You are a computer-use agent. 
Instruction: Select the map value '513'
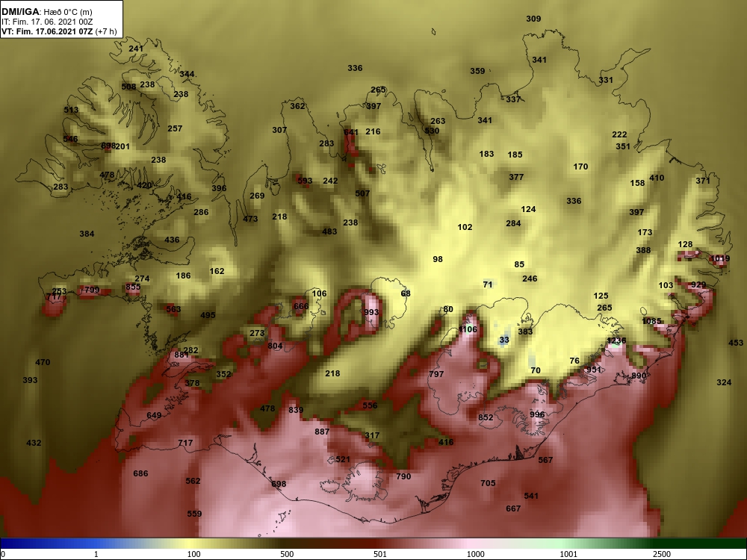[71, 110]
